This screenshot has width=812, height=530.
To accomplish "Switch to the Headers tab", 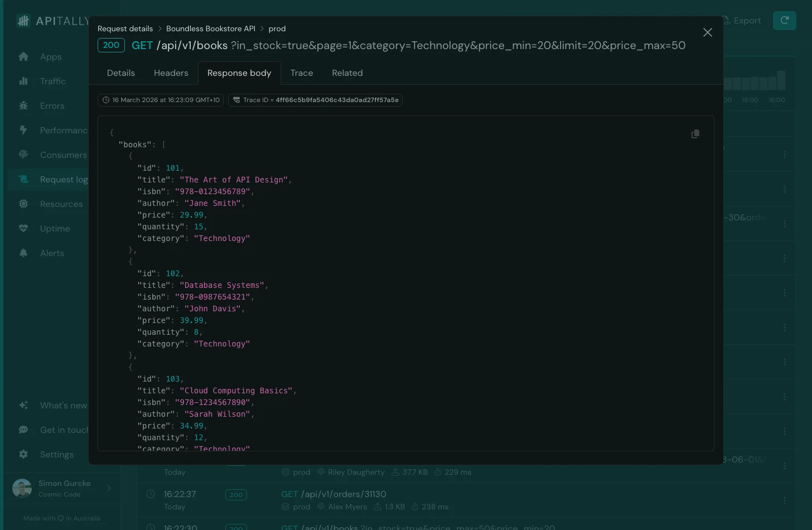I will pos(171,73).
